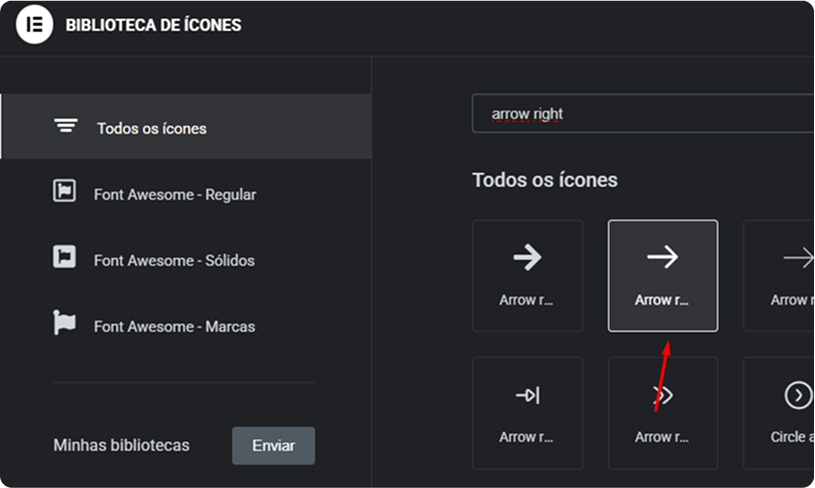
Task: Click the waving flag icon for Font Awesome Marcas
Action: (64, 324)
